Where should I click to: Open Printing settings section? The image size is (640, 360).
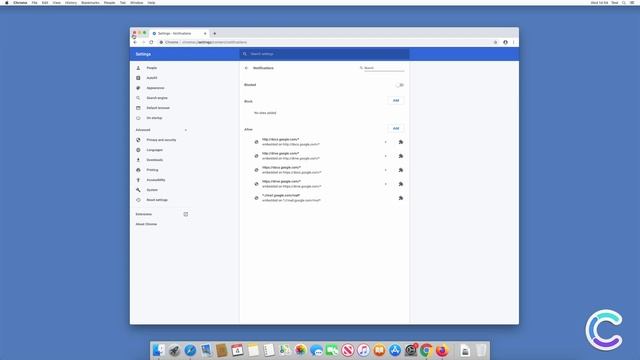pos(152,170)
